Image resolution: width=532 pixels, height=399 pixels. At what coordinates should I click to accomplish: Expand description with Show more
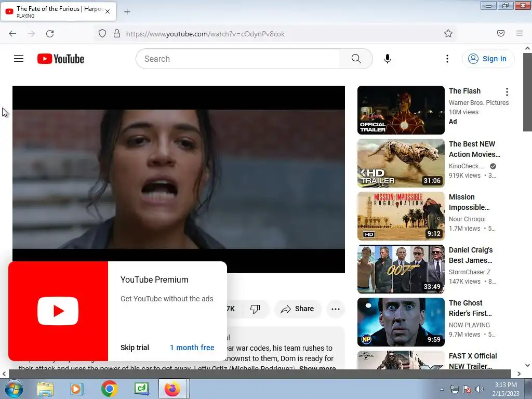(x=317, y=368)
